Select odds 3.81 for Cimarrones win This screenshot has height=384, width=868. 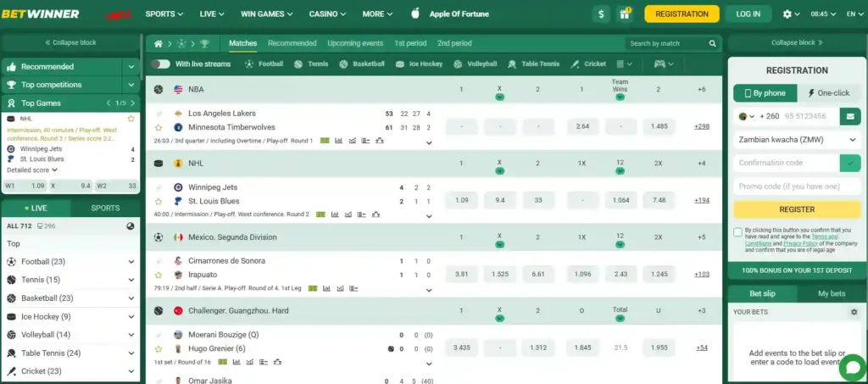(462, 274)
